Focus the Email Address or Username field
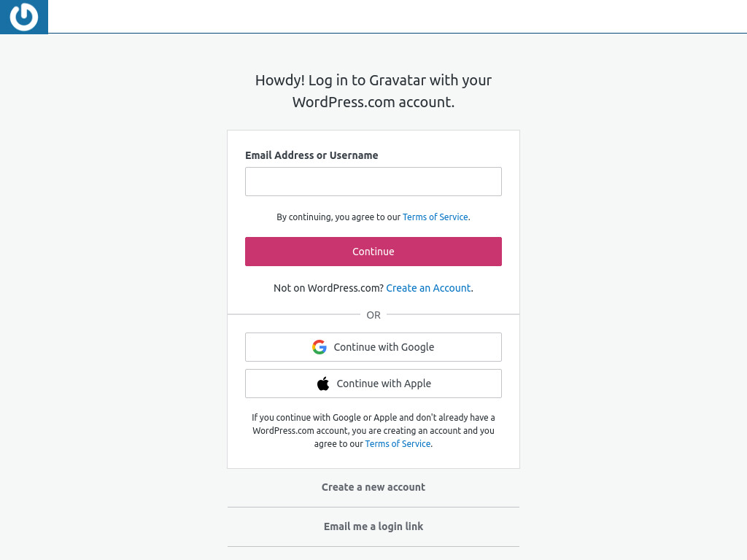Screen dimensions: 747x560 coord(373,182)
